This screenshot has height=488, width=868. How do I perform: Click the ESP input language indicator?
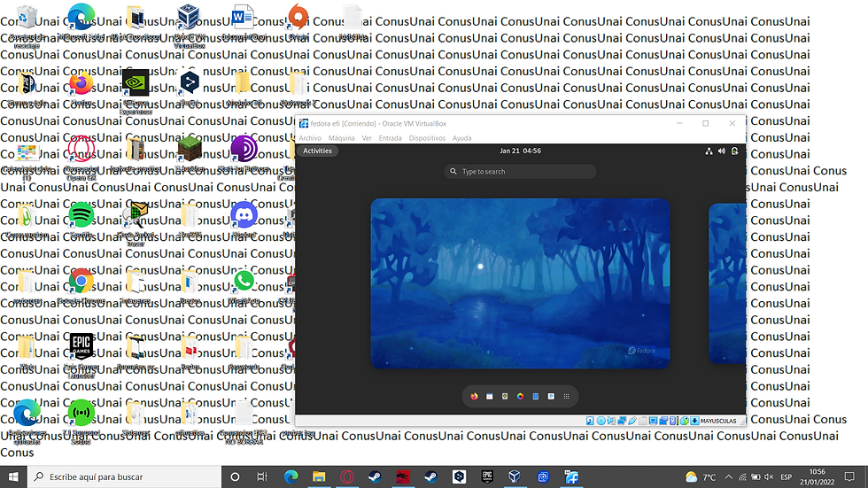click(x=787, y=477)
